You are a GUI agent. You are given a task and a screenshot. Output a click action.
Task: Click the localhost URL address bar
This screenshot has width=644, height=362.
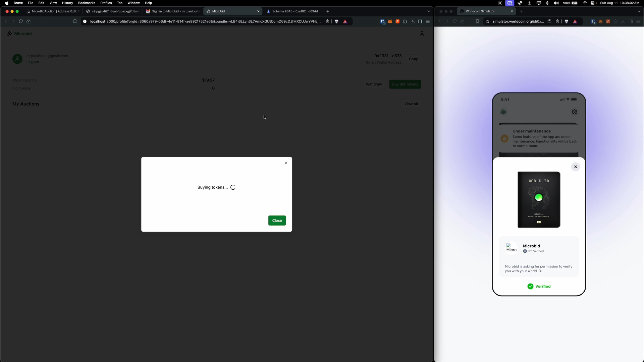point(205,21)
